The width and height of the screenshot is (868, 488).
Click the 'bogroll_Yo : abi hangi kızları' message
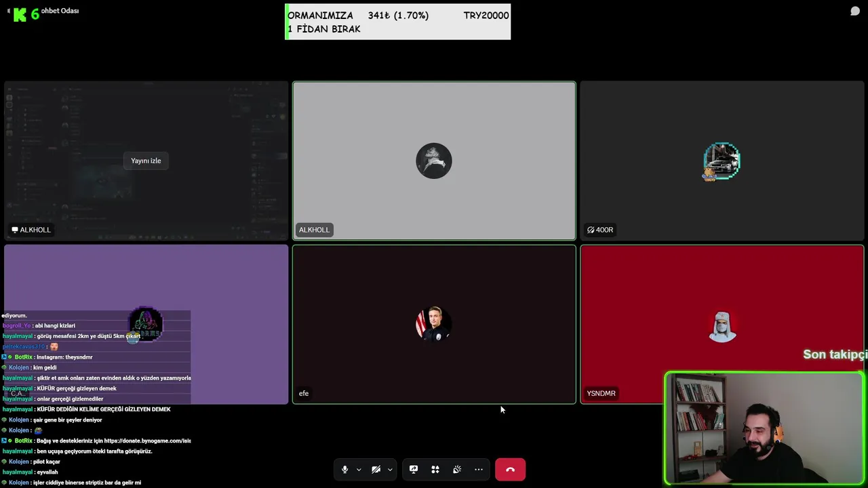point(39,325)
